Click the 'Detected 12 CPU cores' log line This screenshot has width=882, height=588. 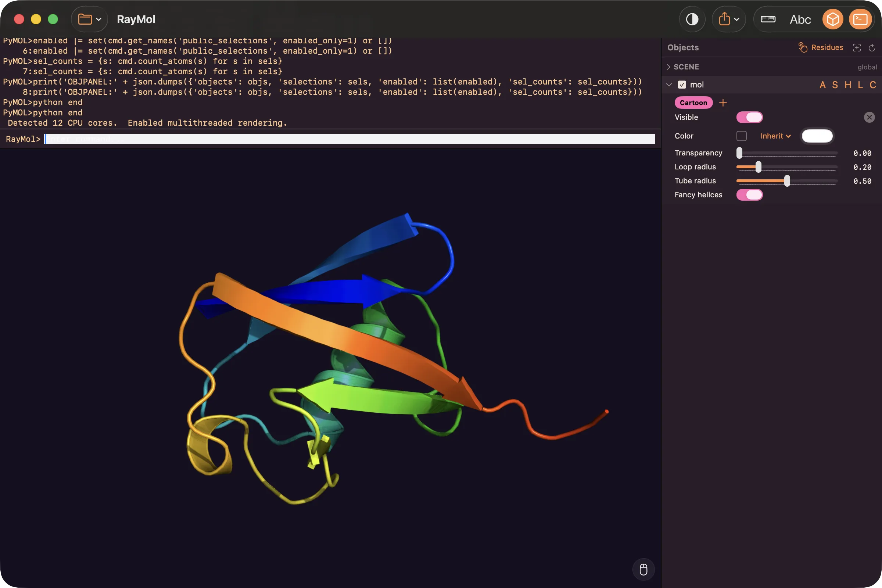[x=147, y=123]
